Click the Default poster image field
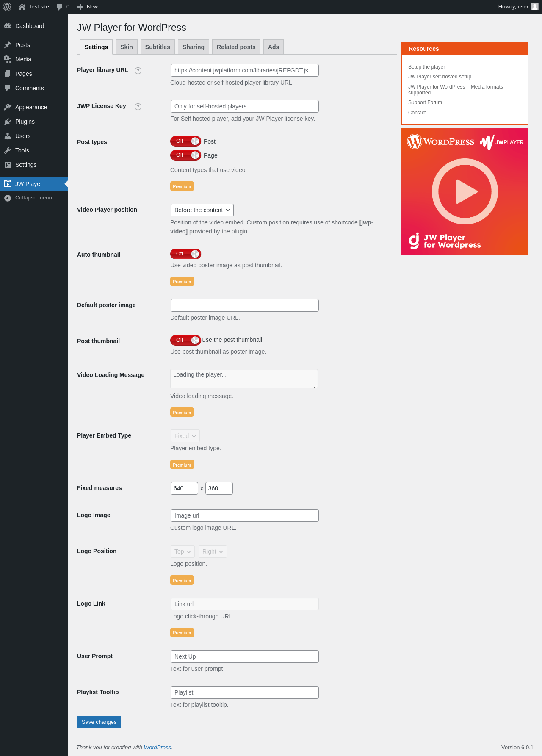 tap(245, 305)
